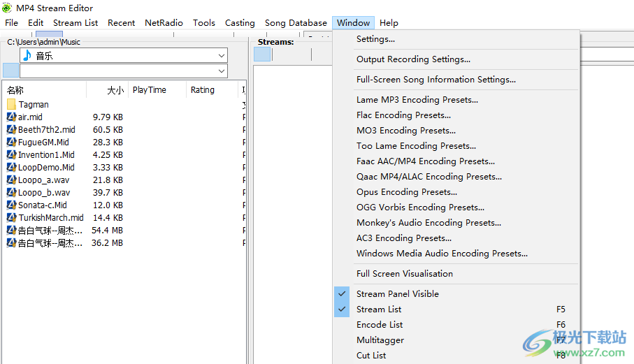This screenshot has width=634, height=364.
Task: Click blue button left of filter box
Action: [x=10, y=71]
